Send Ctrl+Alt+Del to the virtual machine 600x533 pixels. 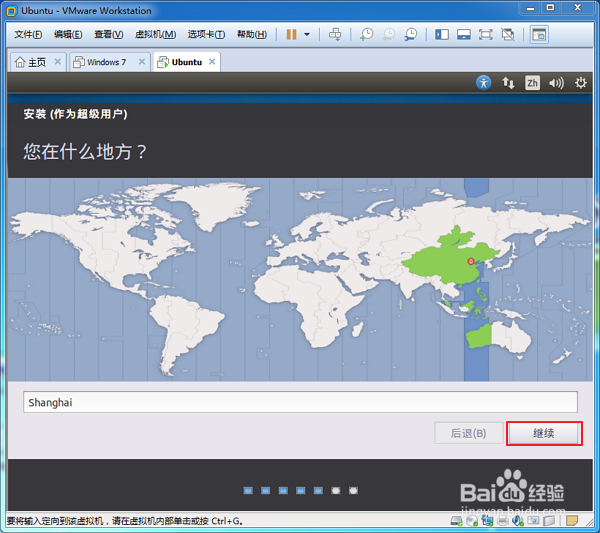point(335,34)
